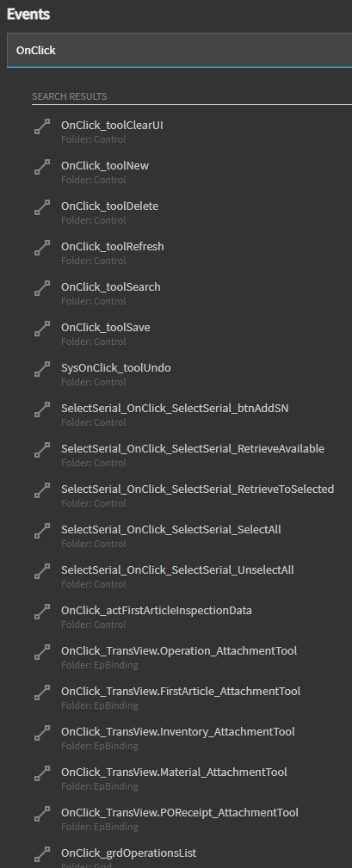The height and width of the screenshot is (868, 352).
Task: Click the event icon beside SysOnClick_toolUndo
Action: [x=42, y=369]
